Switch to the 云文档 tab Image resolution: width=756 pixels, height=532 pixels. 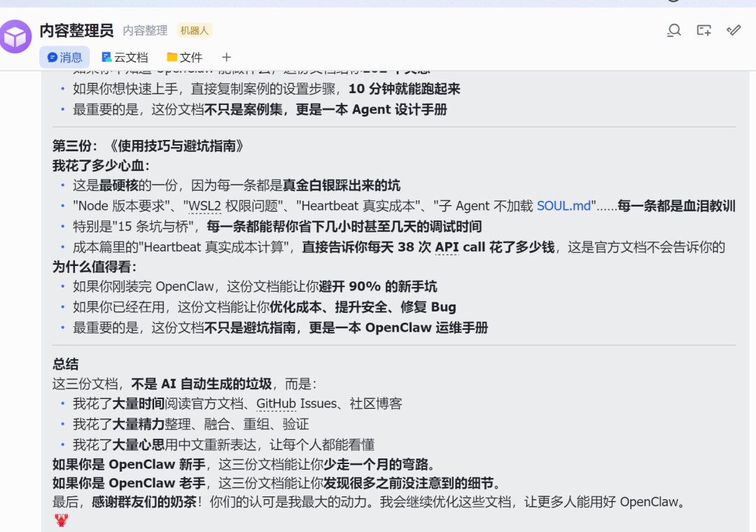(x=125, y=57)
